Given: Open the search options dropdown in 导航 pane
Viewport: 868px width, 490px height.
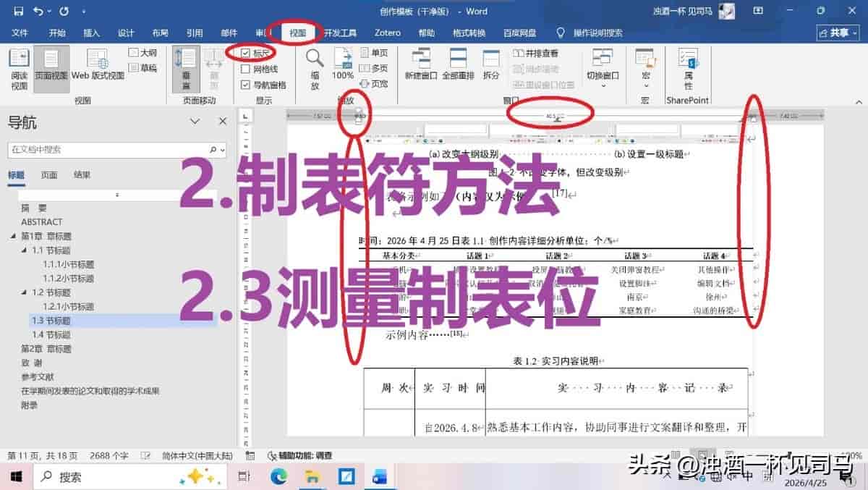Looking at the screenshot, I should coord(222,150).
